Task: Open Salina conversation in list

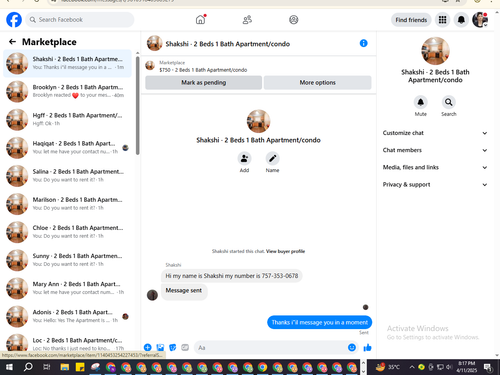Action: click(67, 176)
